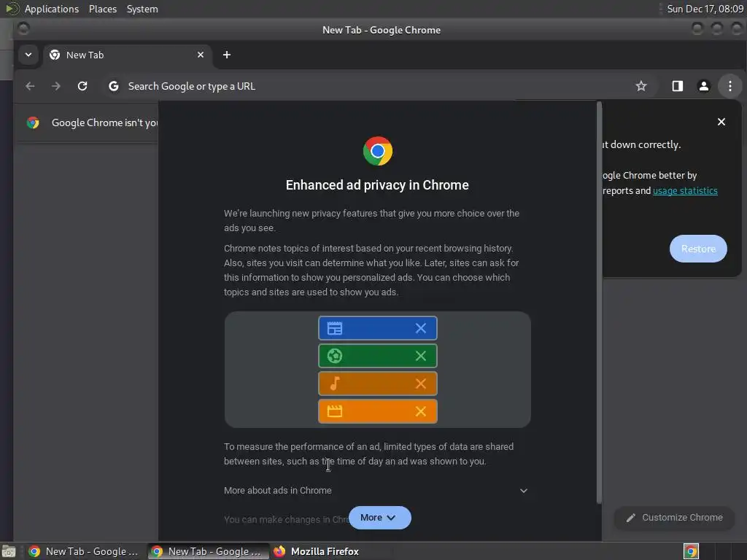
Task: Dismiss the restore pages popup
Action: pyautogui.click(x=721, y=122)
